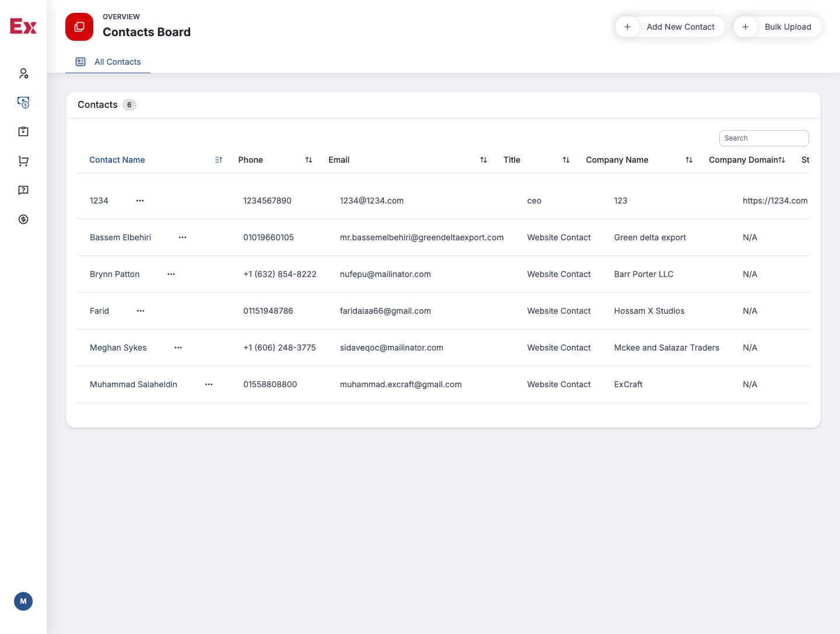Click the M user avatar
The width and height of the screenshot is (840, 634).
pyautogui.click(x=23, y=601)
